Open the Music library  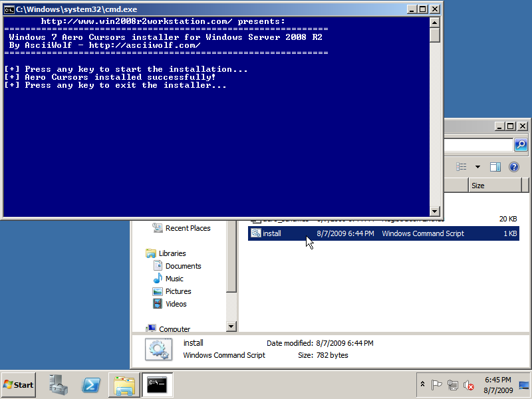tap(174, 279)
